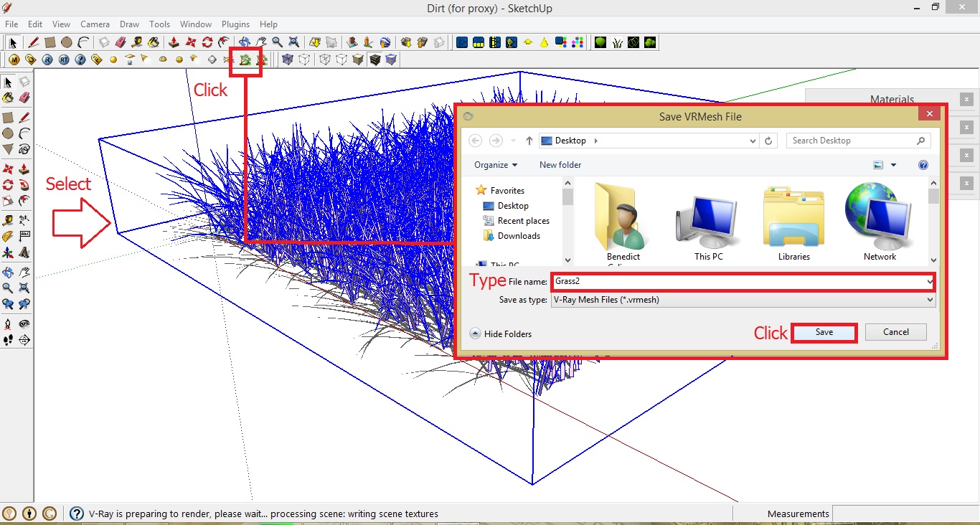The image size is (980, 525).
Task: Open the Organize dropdown in Save dialog
Action: coord(496,165)
